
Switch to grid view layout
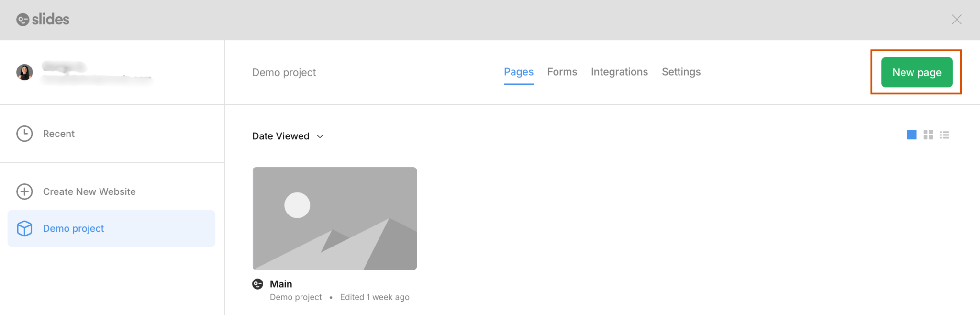[x=928, y=135]
